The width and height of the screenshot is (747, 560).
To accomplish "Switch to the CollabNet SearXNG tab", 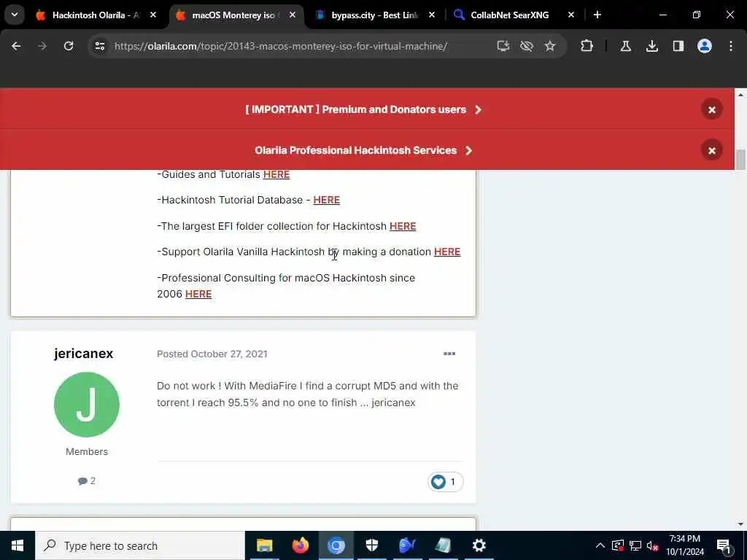I will tap(510, 15).
